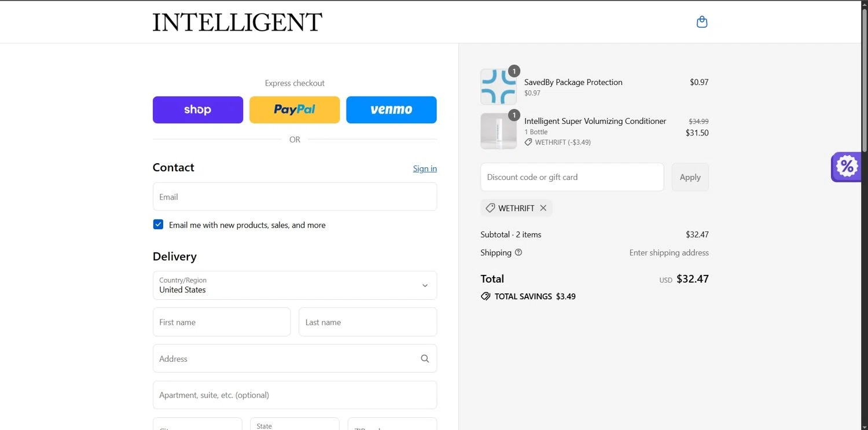Click the Sign in link
This screenshot has height=430, width=868.
pyautogui.click(x=425, y=168)
